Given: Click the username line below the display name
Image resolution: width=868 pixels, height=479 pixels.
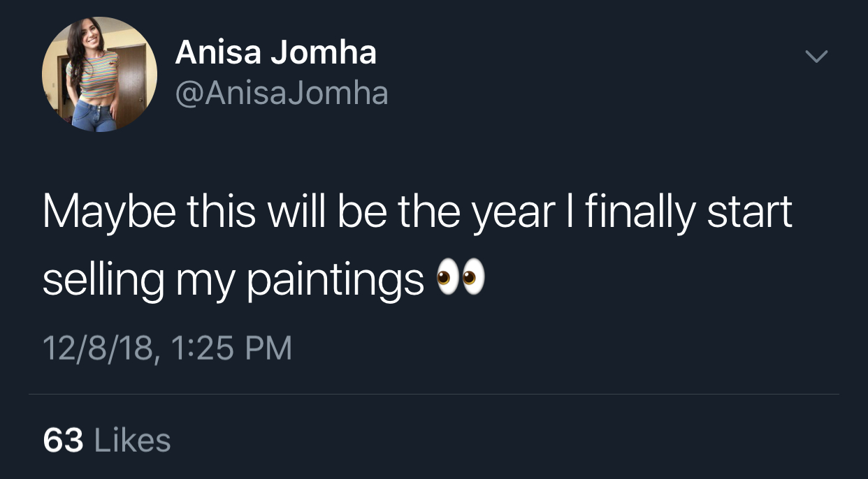Looking at the screenshot, I should [282, 93].
